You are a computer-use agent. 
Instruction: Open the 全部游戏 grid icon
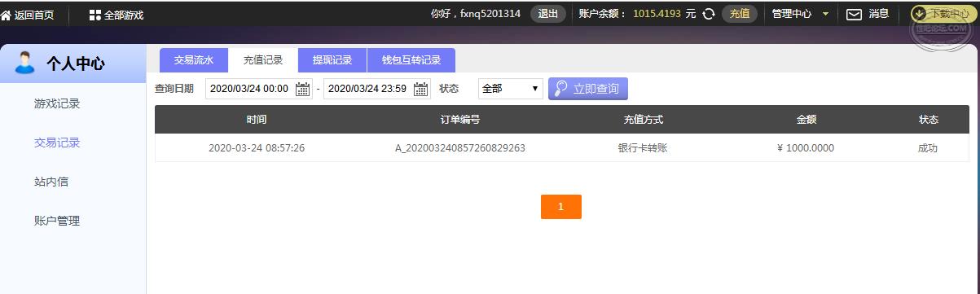(95, 15)
